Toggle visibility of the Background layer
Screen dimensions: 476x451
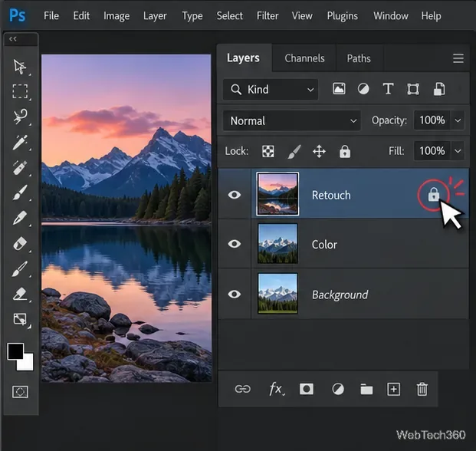click(x=235, y=294)
